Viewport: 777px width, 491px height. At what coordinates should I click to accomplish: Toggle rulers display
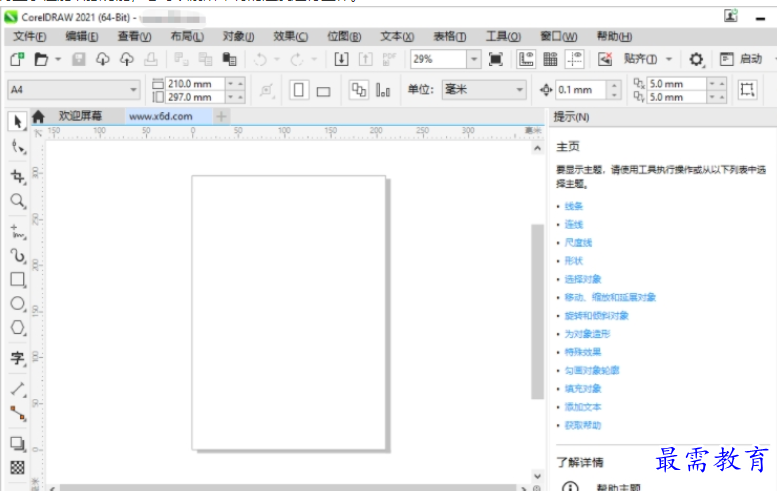(x=526, y=59)
